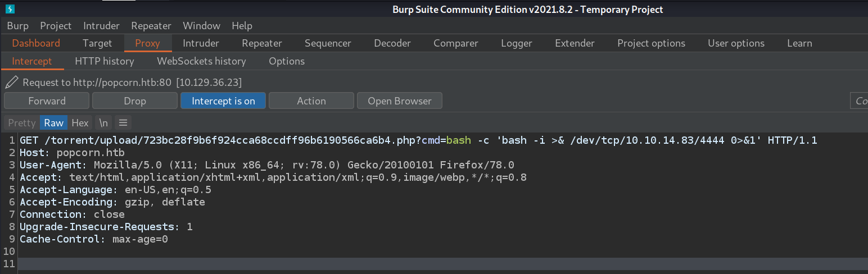Viewport: 868px width, 274px height.
Task: Switch editor to Hex view
Action: [80, 122]
